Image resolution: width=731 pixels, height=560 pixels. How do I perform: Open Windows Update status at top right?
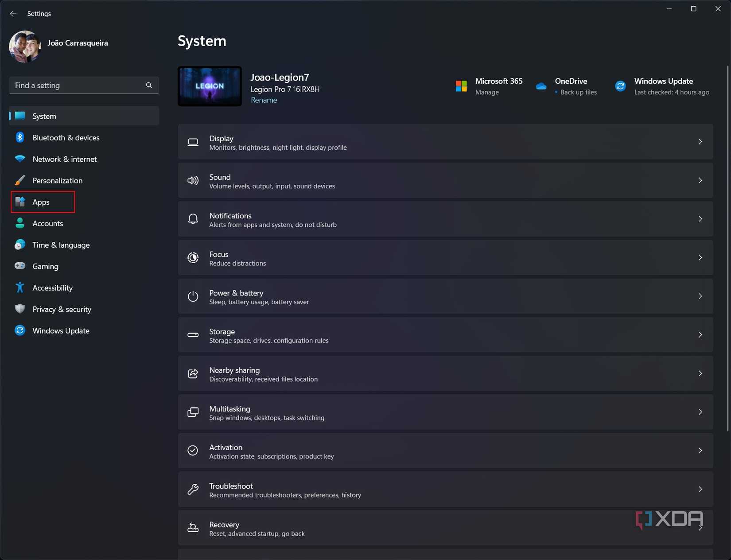[663, 86]
